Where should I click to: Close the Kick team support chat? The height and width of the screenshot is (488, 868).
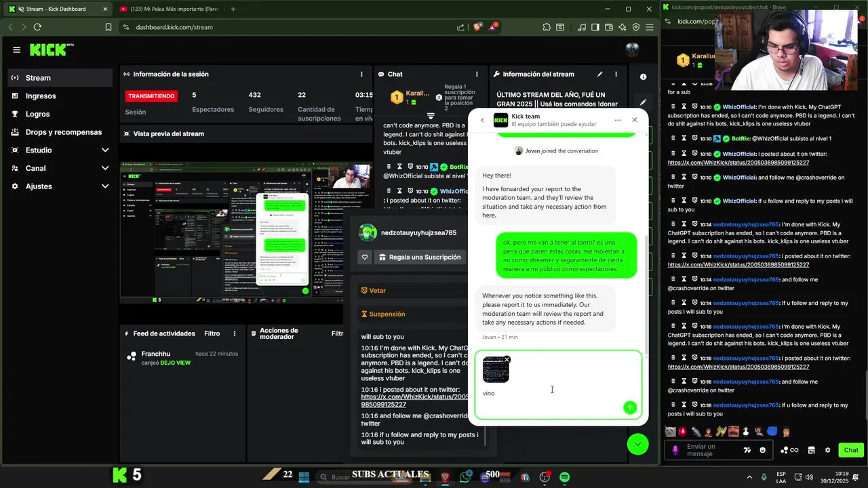pyautogui.click(x=635, y=120)
